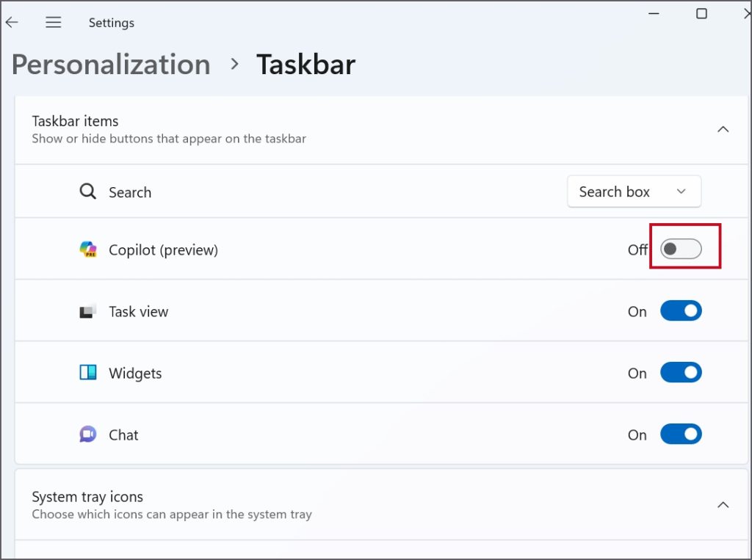Click the Widgets row label
This screenshot has height=560, width=752.
(135, 373)
